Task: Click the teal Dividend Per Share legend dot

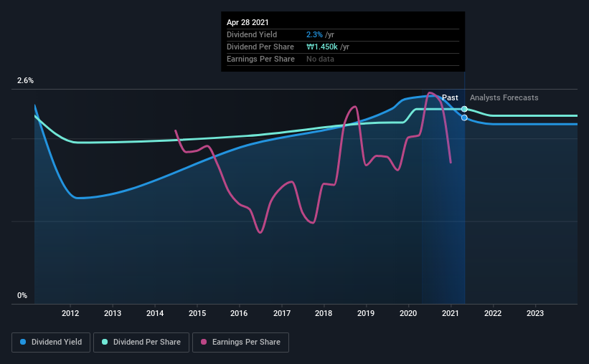Action: coord(105,342)
